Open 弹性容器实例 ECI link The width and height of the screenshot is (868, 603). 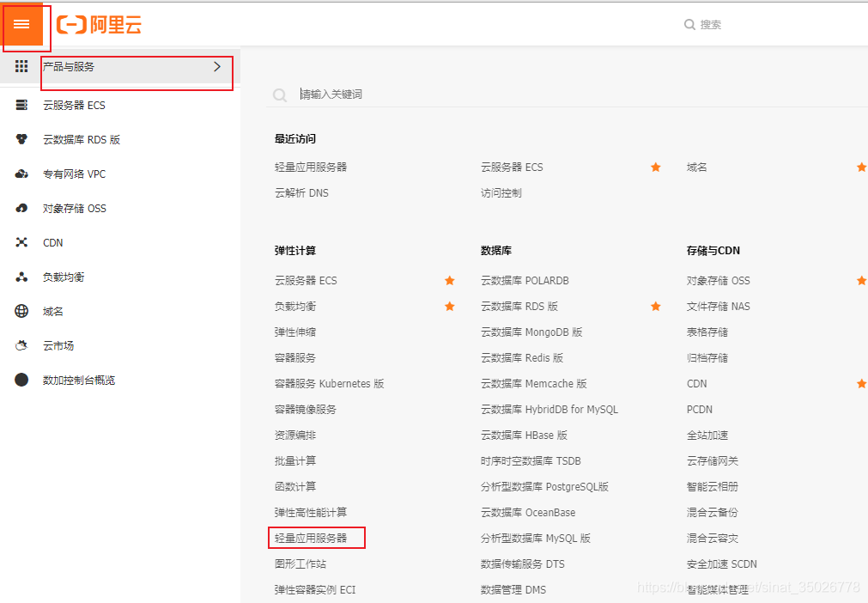[315, 590]
